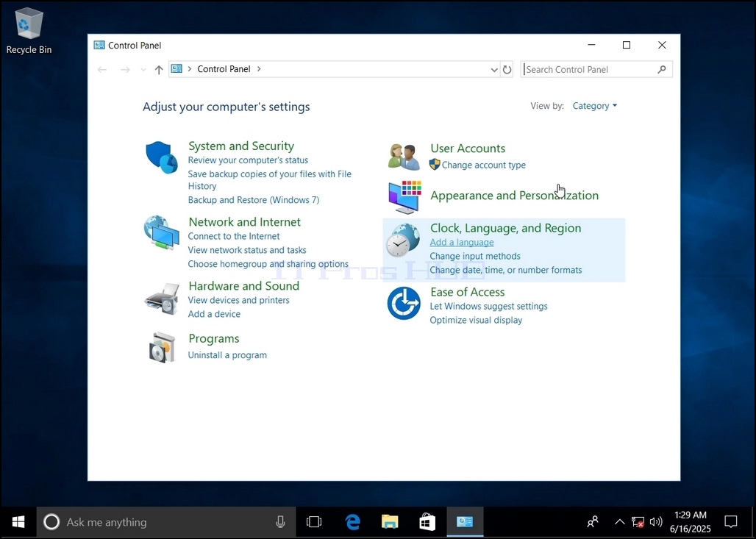Open the View by Category dropdown
Image resolution: width=756 pixels, height=539 pixels.
pyautogui.click(x=594, y=106)
